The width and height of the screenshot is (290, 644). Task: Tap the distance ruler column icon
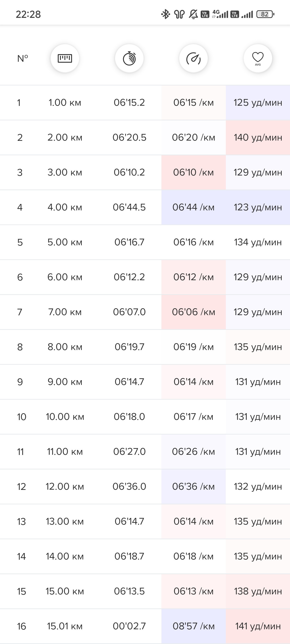coord(65,58)
